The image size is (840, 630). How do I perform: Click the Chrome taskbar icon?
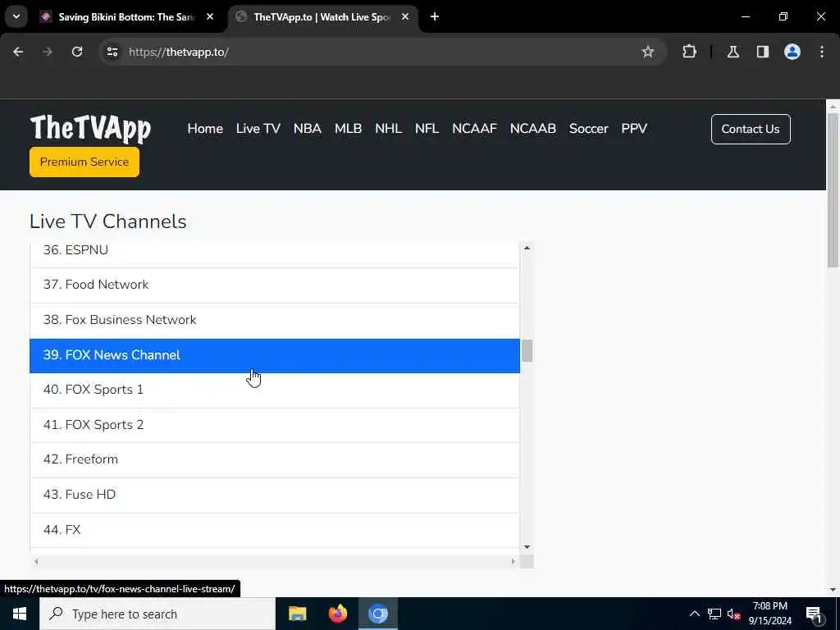point(377,614)
